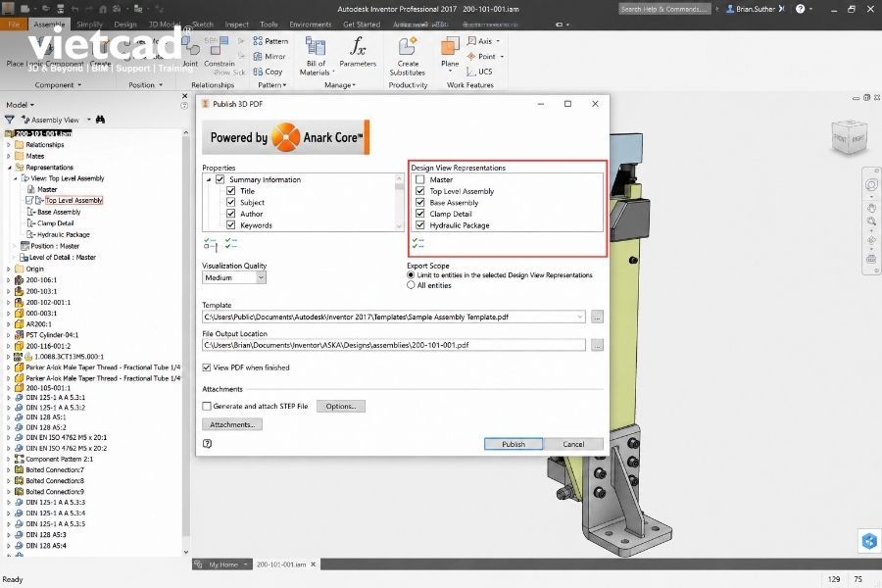The width and height of the screenshot is (882, 588).
Task: Select the Plane work feature
Action: 450,54
